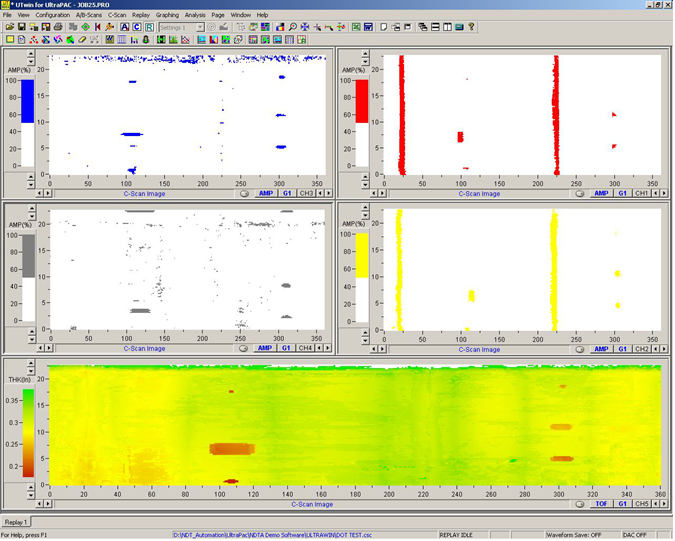Click the tile windows vertically icon
This screenshot has height=541, width=675.
tap(447, 27)
